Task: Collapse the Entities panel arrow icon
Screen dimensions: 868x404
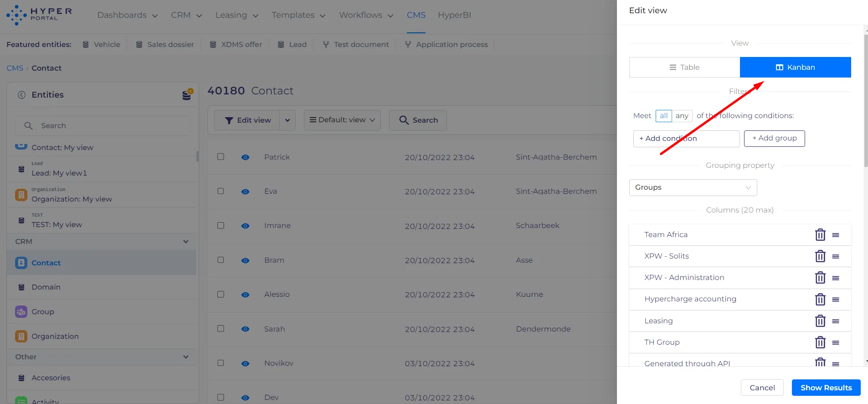Action: (21, 95)
